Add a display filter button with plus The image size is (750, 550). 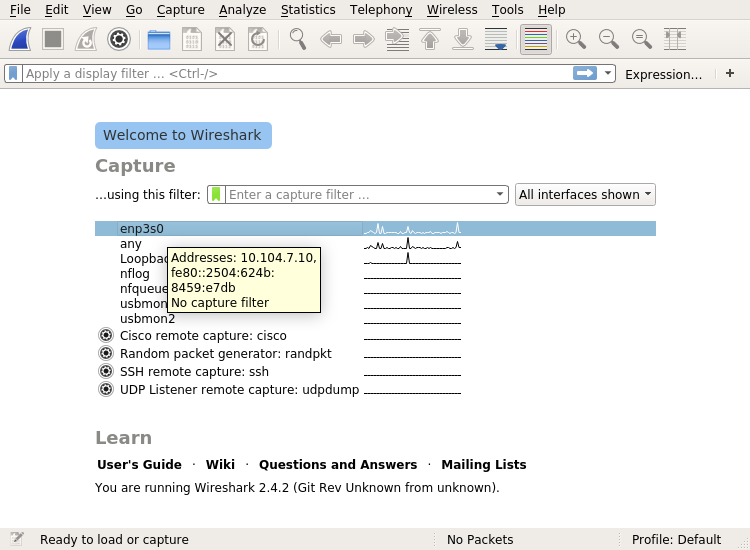point(730,73)
